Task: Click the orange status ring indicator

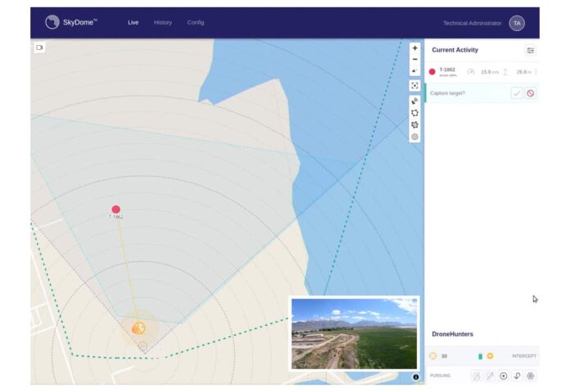Action: click(x=490, y=356)
